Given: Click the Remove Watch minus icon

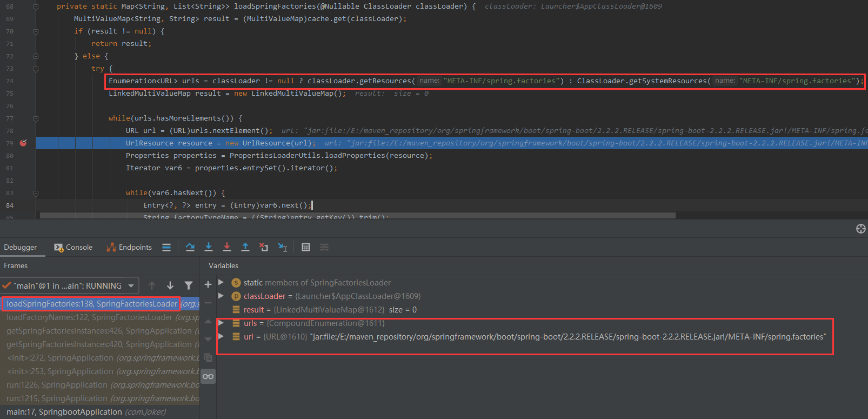Looking at the screenshot, I should (208, 303).
